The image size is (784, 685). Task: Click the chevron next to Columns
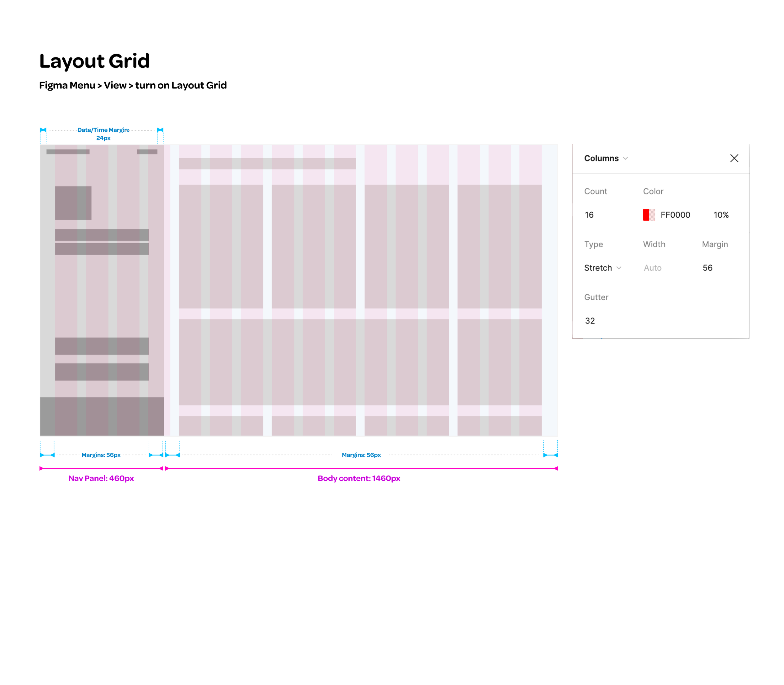[625, 158]
